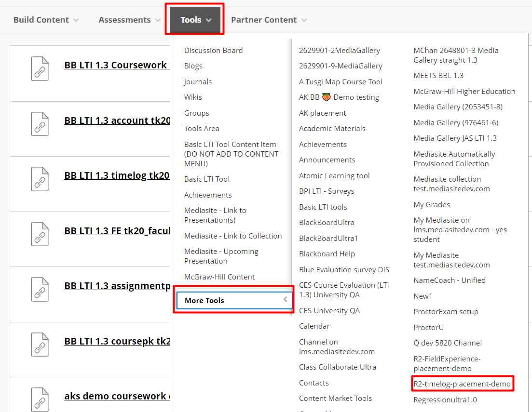Select Mediasite - Upcoming Presentation
532x412 pixels.
click(x=221, y=256)
